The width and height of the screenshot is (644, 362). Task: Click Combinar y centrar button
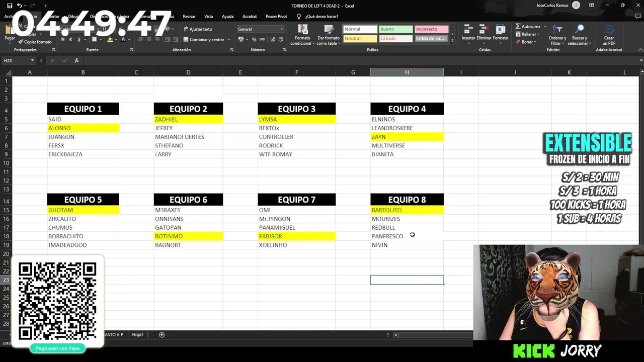point(204,40)
